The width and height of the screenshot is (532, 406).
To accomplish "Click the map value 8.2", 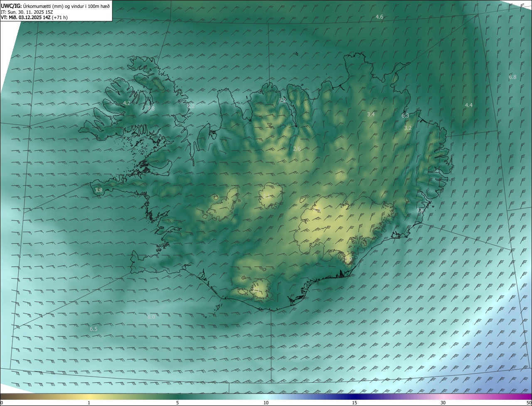I will (191, 106).
